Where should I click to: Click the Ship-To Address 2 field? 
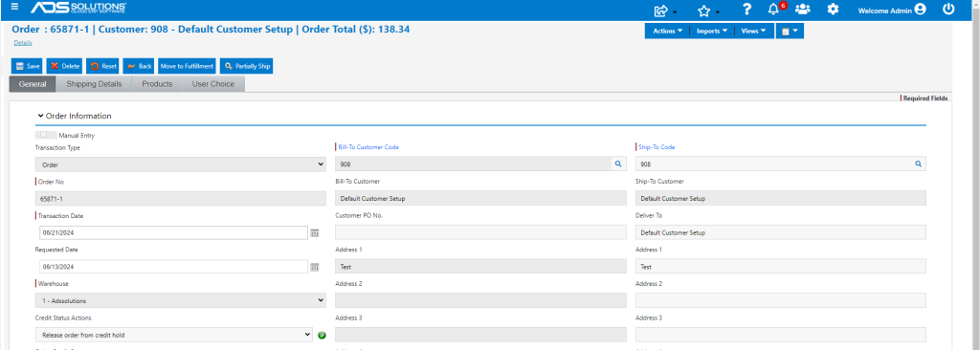(781, 300)
